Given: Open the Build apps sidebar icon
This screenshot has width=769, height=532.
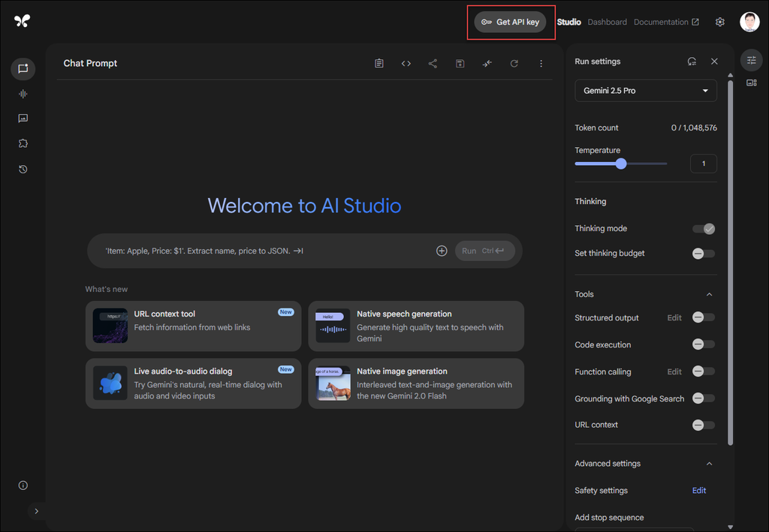Looking at the screenshot, I should (x=23, y=143).
